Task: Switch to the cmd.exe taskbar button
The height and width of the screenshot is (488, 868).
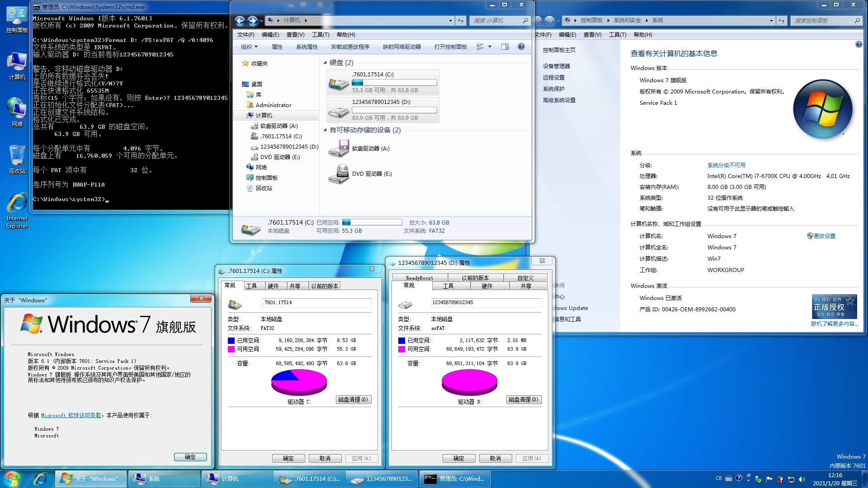Action: click(455, 479)
